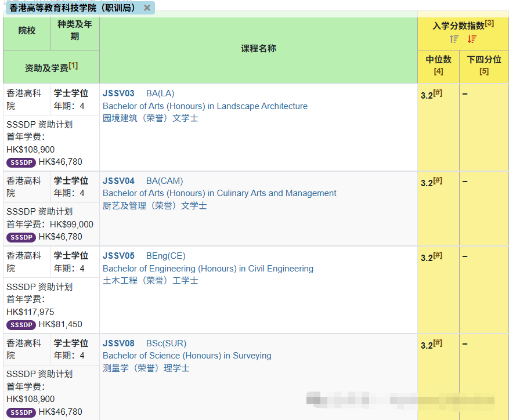Viewport: 509px width, 420px height.
Task: Click the SSSDP badge in the JSSV03 row
Action: tap(21, 162)
